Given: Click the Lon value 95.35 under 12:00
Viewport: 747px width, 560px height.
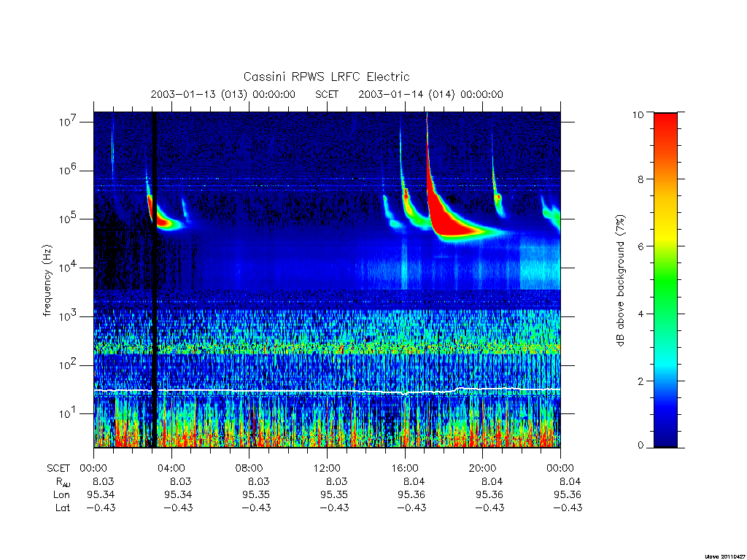Looking at the screenshot, I should (334, 494).
